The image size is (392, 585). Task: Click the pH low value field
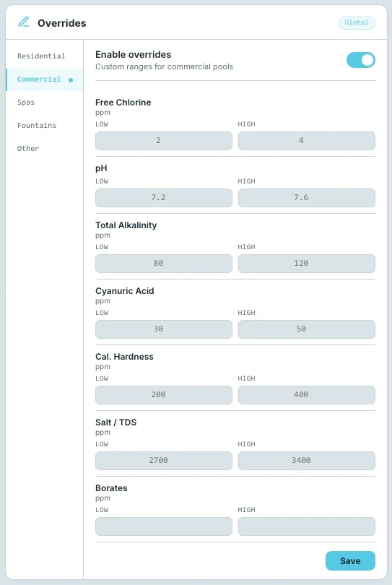click(164, 198)
